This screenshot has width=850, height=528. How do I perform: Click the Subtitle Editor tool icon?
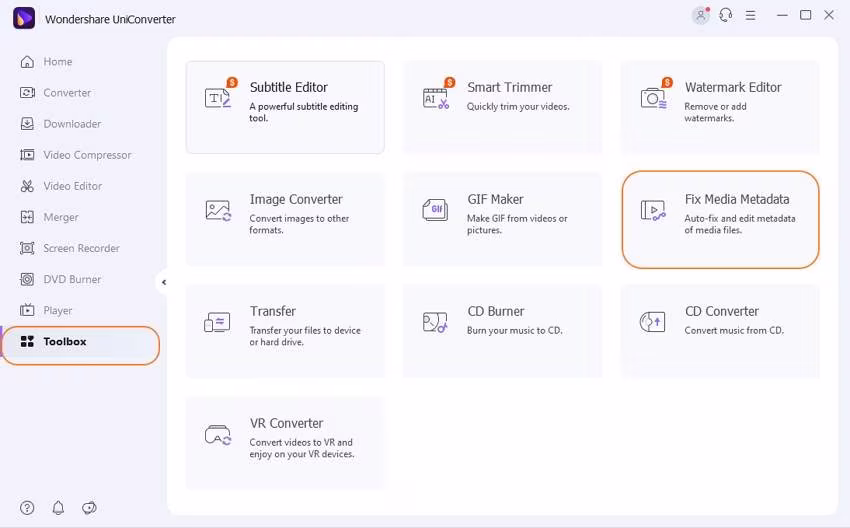point(218,97)
